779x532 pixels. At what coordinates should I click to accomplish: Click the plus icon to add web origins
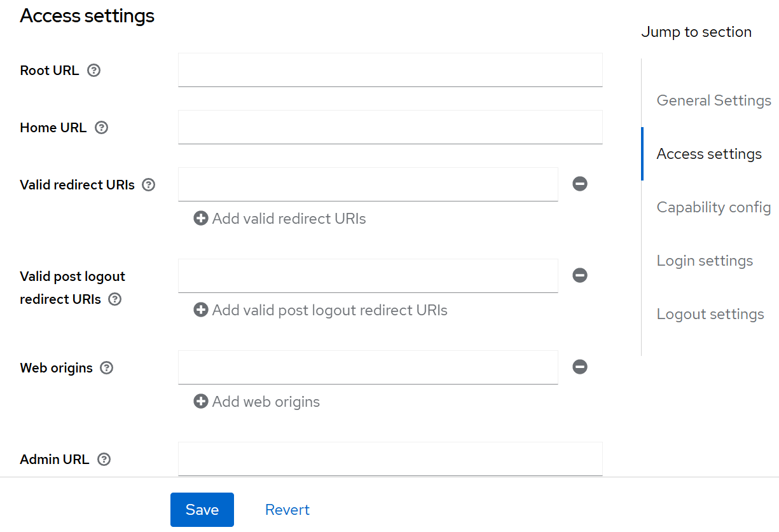pyautogui.click(x=201, y=401)
